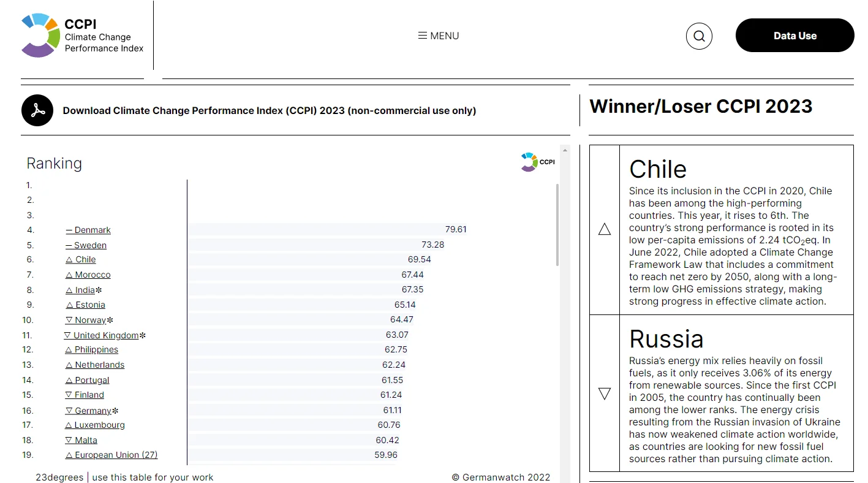868x483 pixels.
Task: Open European Union (27) ranking entry
Action: point(111,455)
